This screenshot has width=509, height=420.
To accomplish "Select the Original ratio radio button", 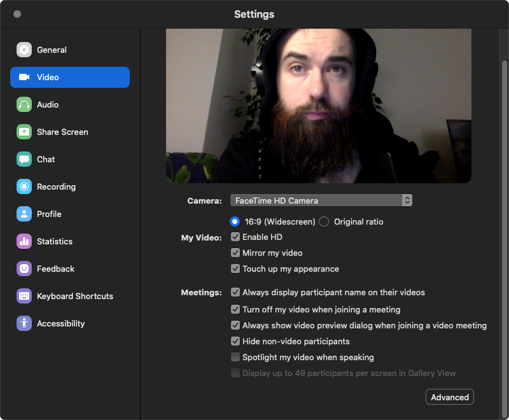I will pos(324,221).
